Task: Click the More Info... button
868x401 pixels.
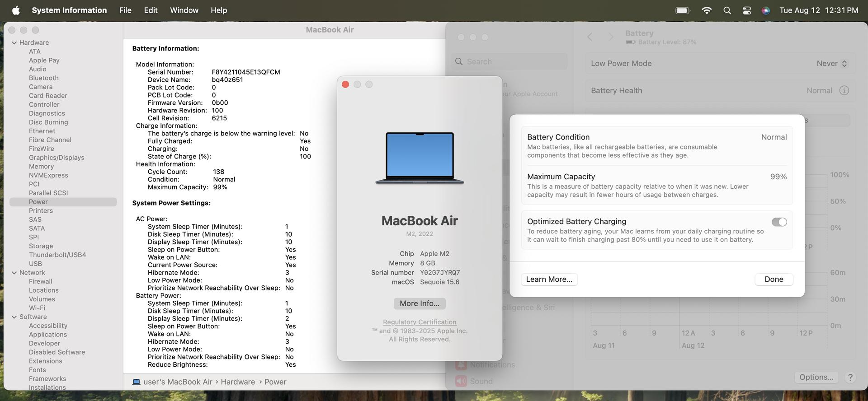Action: (x=420, y=303)
